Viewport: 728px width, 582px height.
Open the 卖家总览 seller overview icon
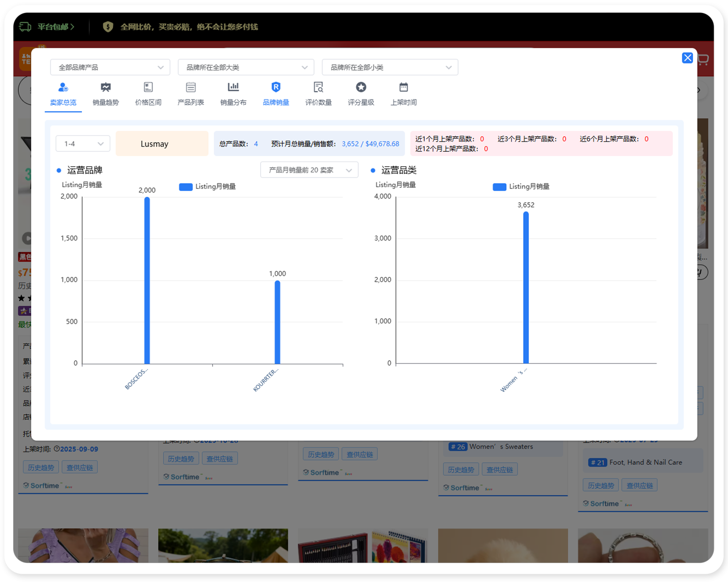63,88
